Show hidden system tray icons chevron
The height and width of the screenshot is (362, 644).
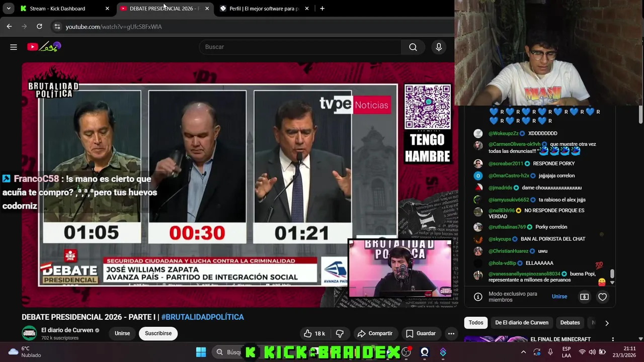tap(523, 352)
